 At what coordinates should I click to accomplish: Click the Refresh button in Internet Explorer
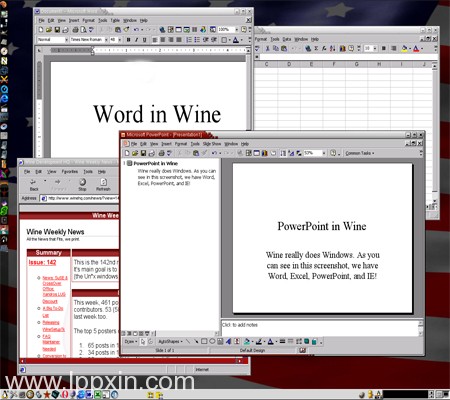103,184
